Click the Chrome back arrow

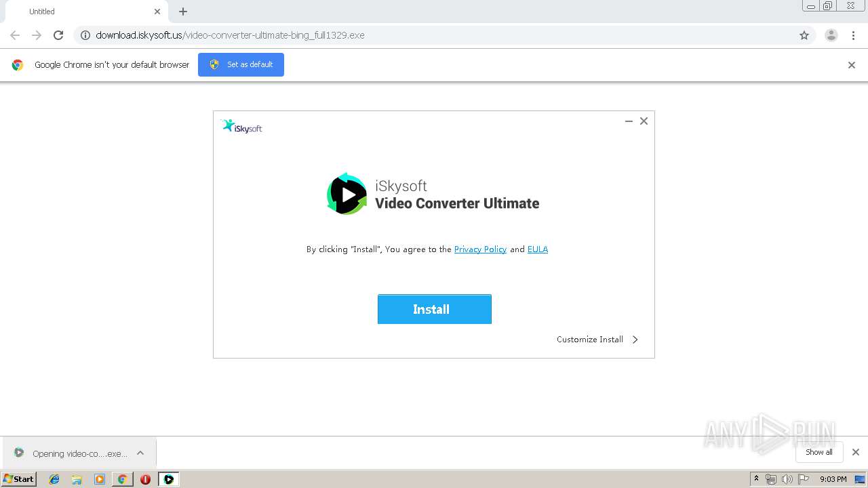pos(15,35)
